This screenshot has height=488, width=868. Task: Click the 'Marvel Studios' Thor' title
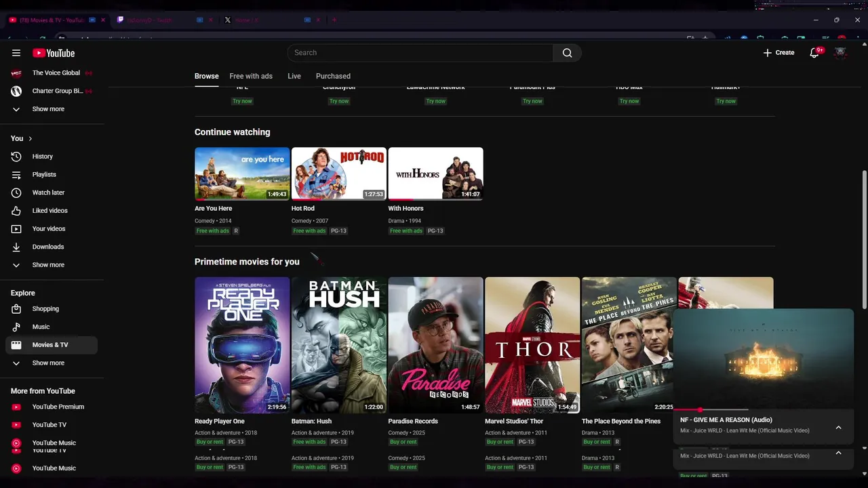[x=514, y=421]
